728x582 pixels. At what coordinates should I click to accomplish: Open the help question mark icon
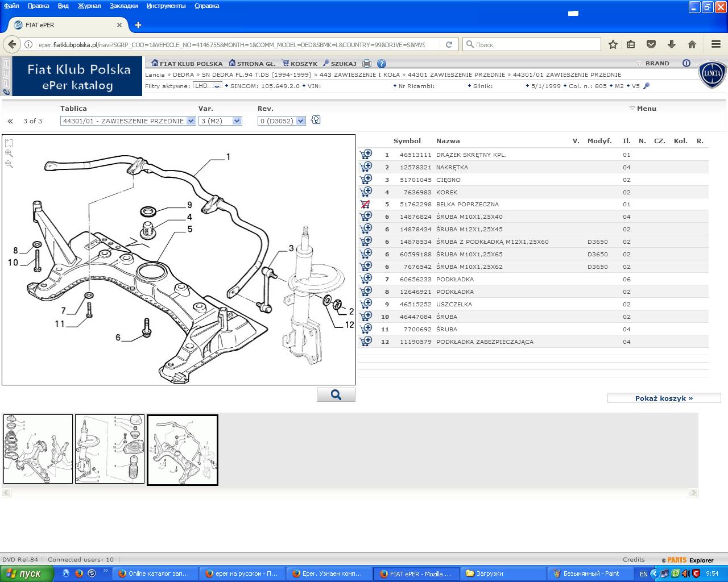tap(382, 64)
